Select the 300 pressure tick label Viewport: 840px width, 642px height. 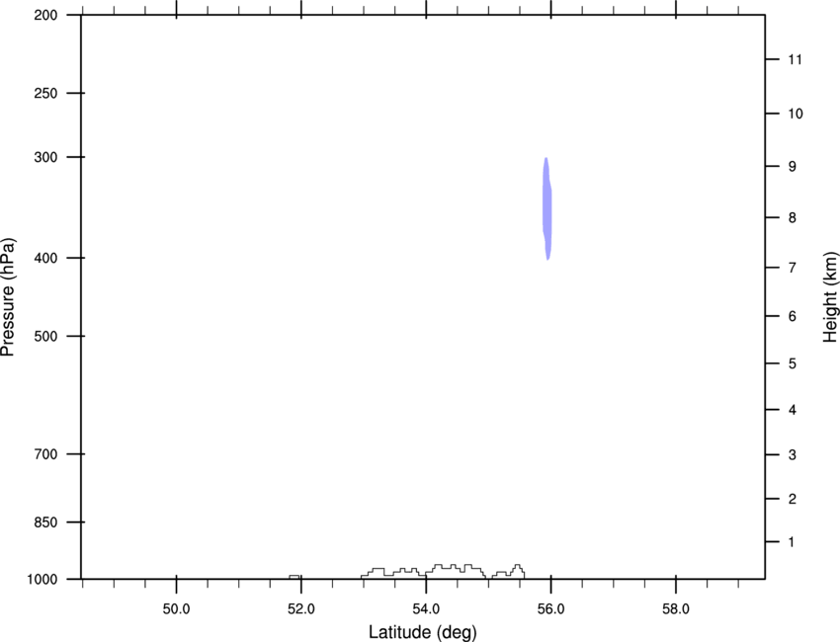click(x=45, y=157)
